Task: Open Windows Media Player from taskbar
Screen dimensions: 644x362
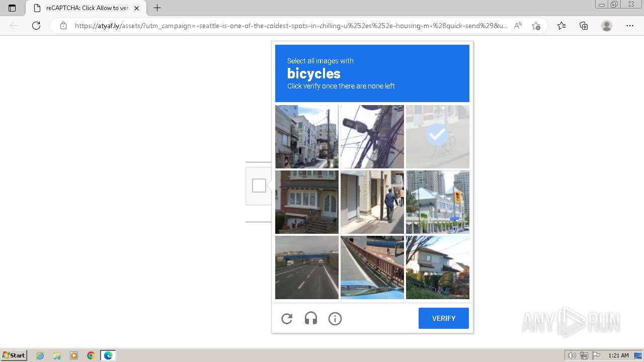Action: pos(74,355)
